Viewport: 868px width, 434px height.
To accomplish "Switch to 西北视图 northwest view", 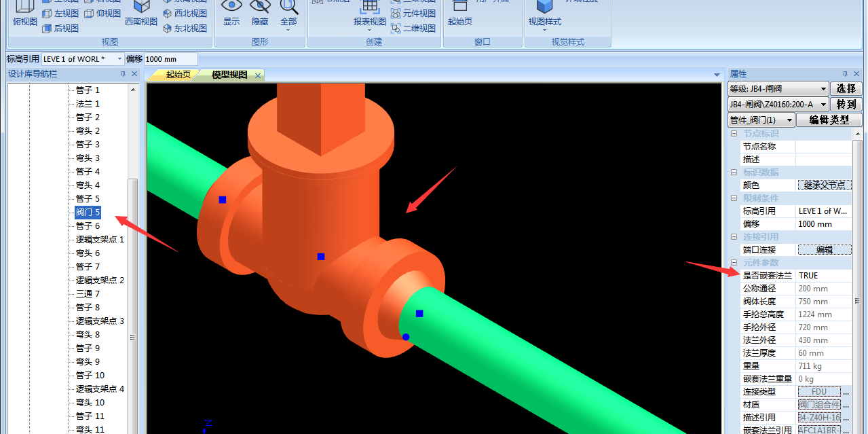I will point(168,14).
